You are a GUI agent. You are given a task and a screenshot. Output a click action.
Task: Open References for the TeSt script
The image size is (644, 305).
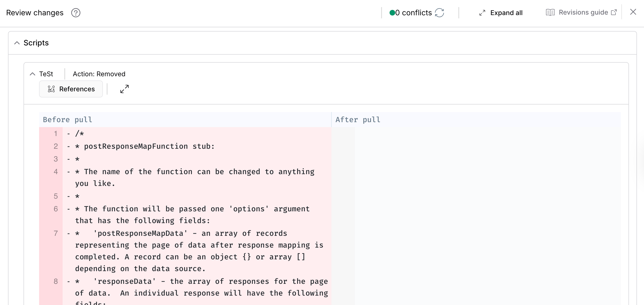(71, 89)
